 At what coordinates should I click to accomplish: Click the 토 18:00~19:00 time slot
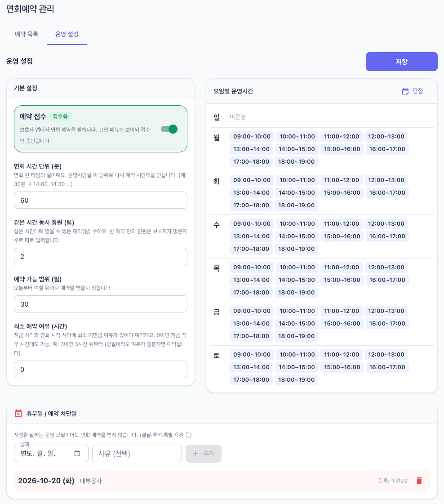tap(296, 379)
